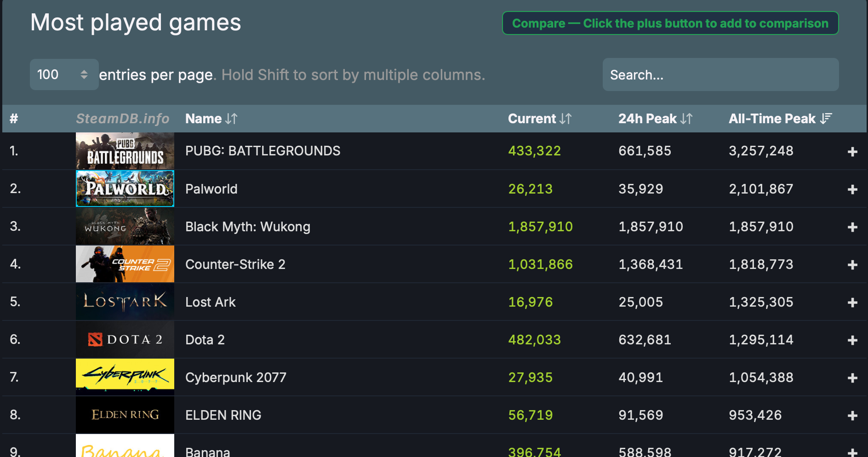
Task: Add Lost Ark to comparison list
Action: click(x=852, y=302)
